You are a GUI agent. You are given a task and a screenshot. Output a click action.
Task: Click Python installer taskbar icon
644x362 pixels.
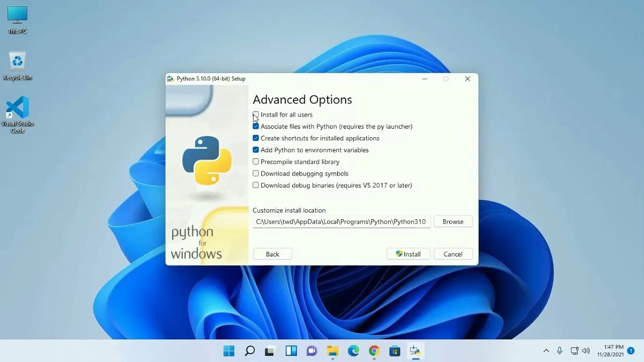[x=416, y=350]
